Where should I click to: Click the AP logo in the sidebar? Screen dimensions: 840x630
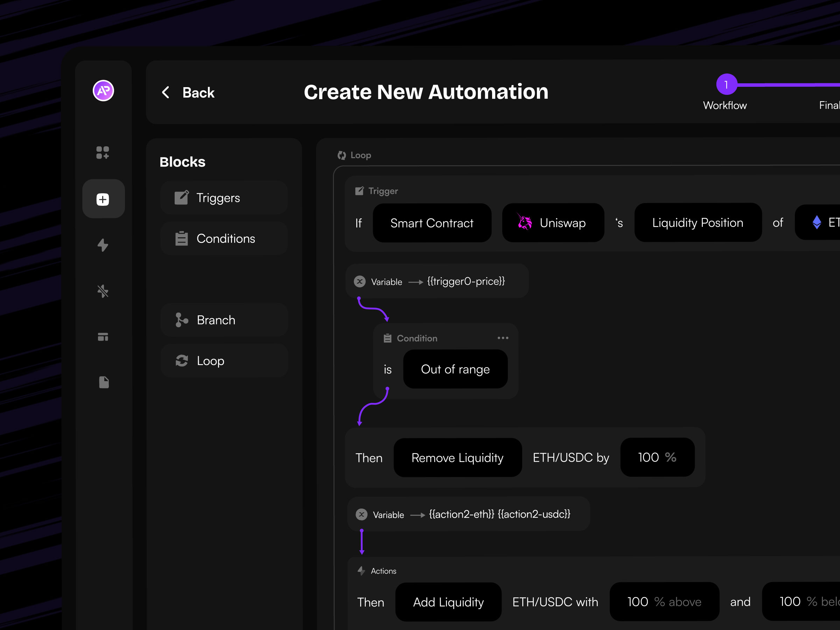103,91
